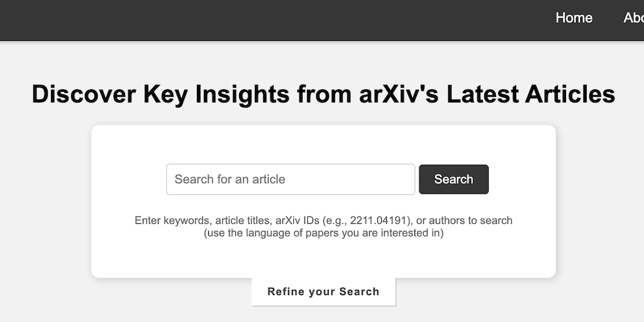Focus the 'Search for an article' field
Image resolution: width=644 pixels, height=322 pixels.
(291, 179)
